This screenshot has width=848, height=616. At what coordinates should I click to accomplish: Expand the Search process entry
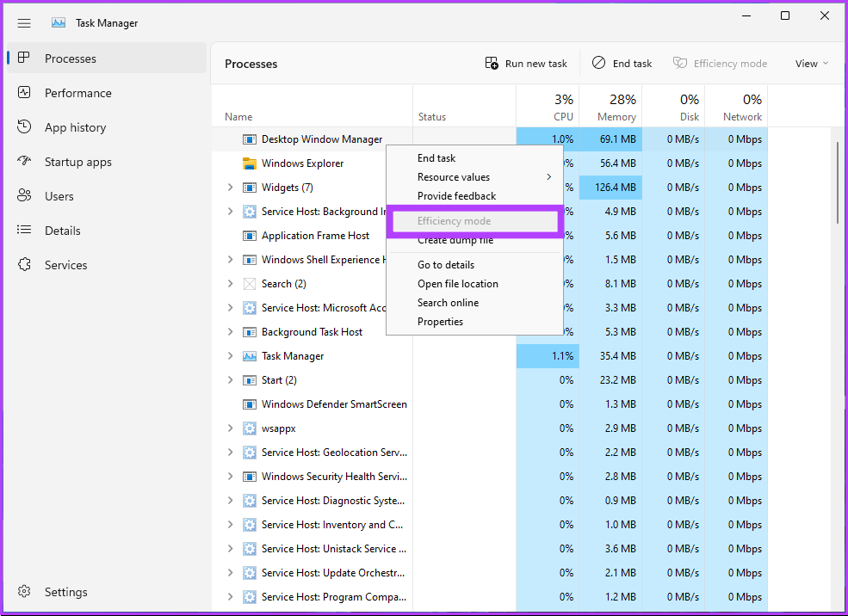pos(230,283)
